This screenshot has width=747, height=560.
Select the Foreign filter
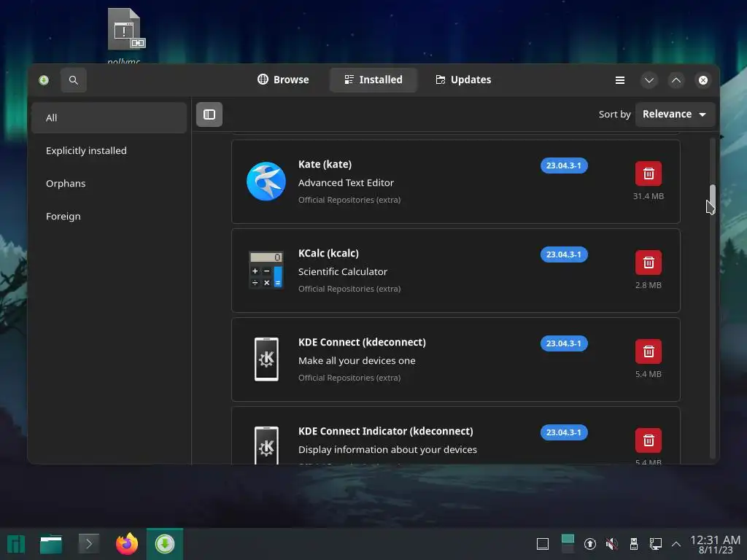pyautogui.click(x=109, y=216)
